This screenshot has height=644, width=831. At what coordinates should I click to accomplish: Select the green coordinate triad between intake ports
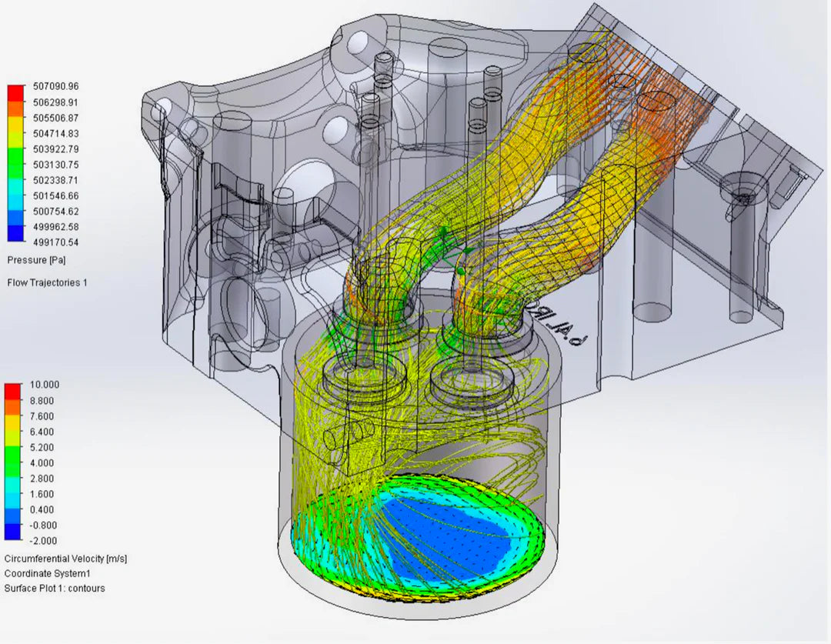point(454,246)
